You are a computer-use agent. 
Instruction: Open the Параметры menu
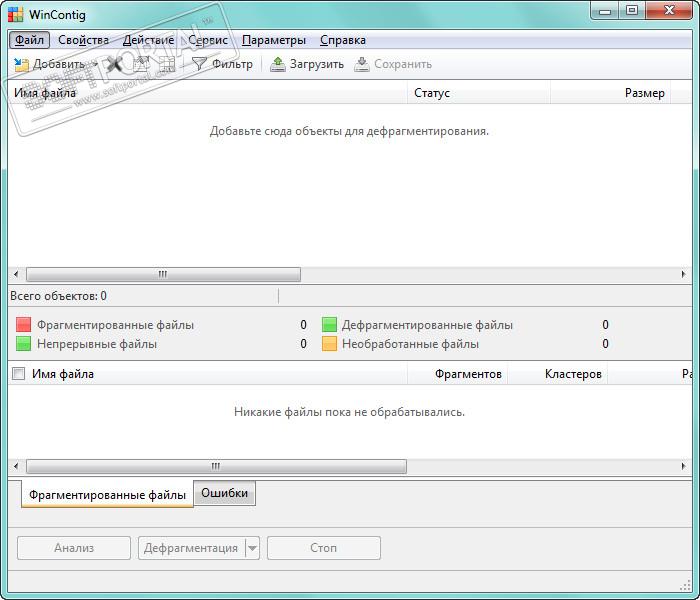click(x=274, y=40)
